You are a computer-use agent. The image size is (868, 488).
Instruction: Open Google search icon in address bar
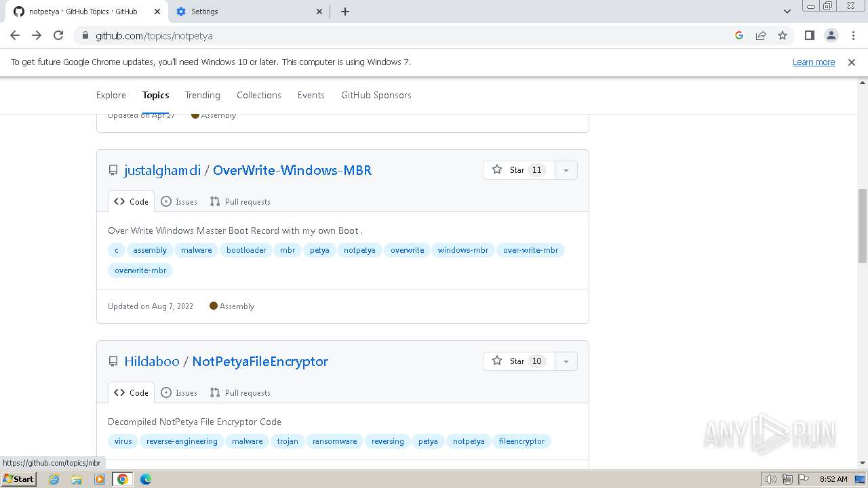pos(739,35)
